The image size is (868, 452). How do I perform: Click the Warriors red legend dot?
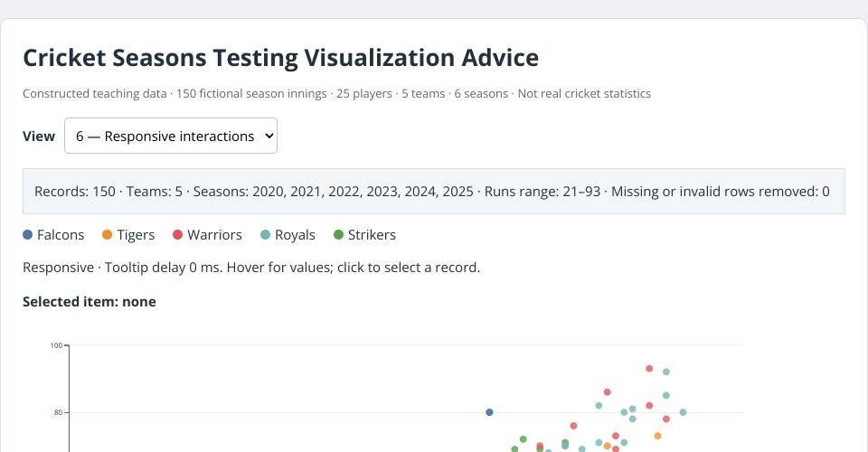(x=178, y=234)
